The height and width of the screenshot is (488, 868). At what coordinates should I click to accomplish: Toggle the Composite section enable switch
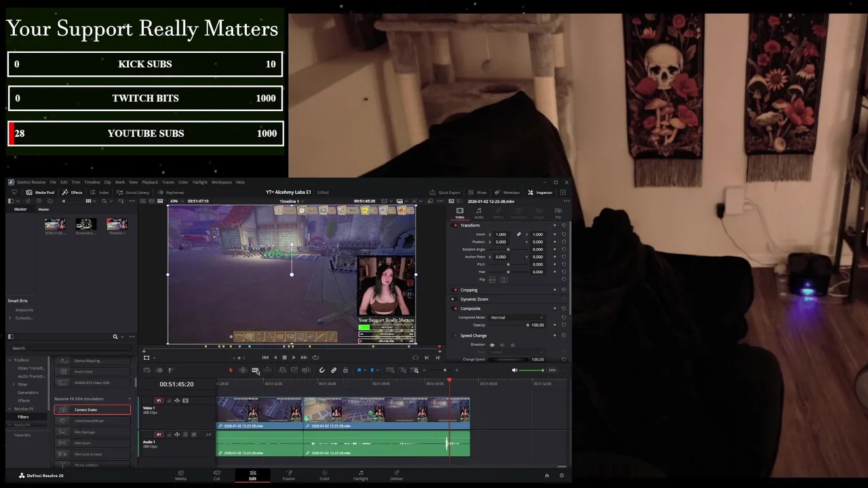coord(455,308)
